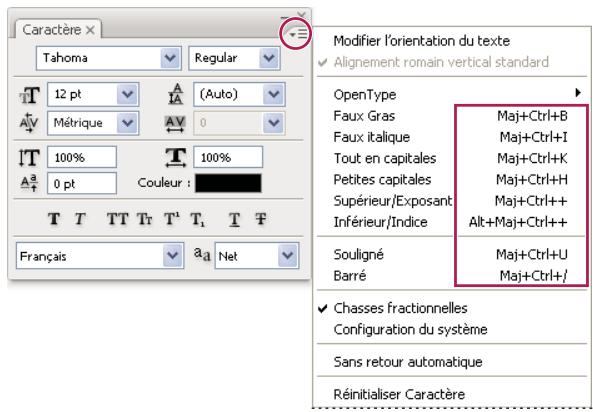Open the Regular font style dropdown
593x412 pixels.
[x=269, y=58]
